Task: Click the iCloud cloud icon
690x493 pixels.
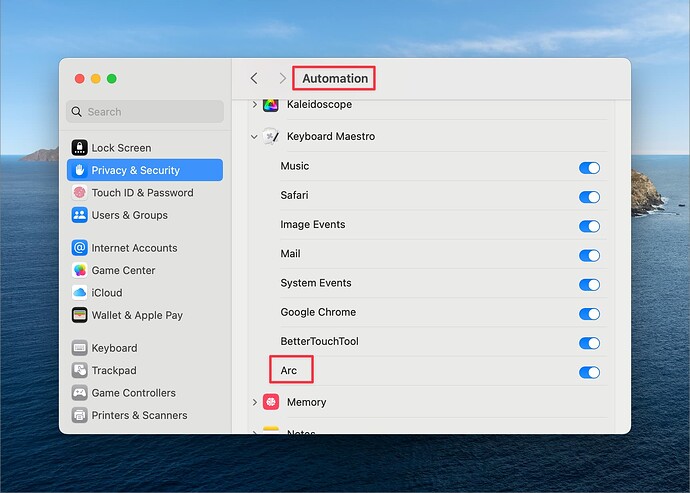Action: click(x=80, y=292)
